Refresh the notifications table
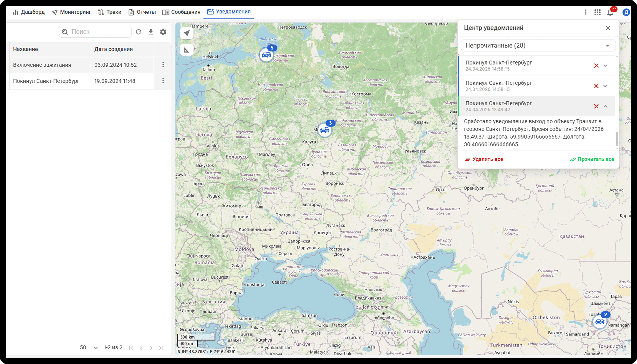The width and height of the screenshot is (637, 364). 139,32
